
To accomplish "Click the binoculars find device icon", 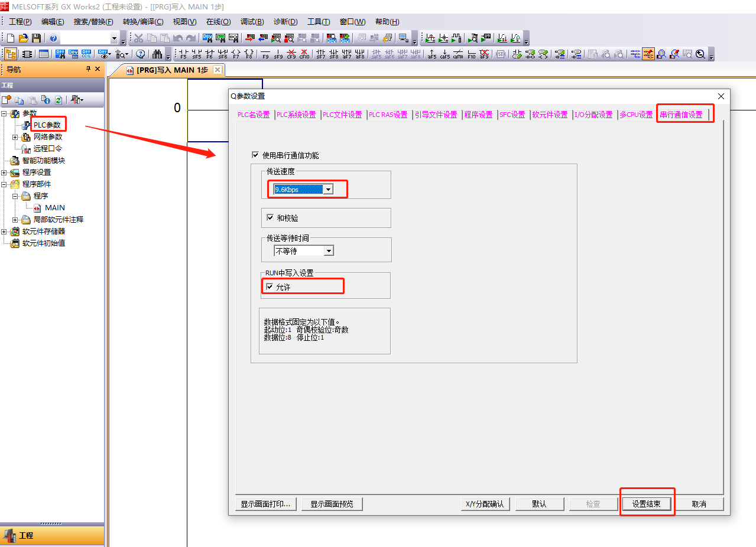I will (x=157, y=54).
